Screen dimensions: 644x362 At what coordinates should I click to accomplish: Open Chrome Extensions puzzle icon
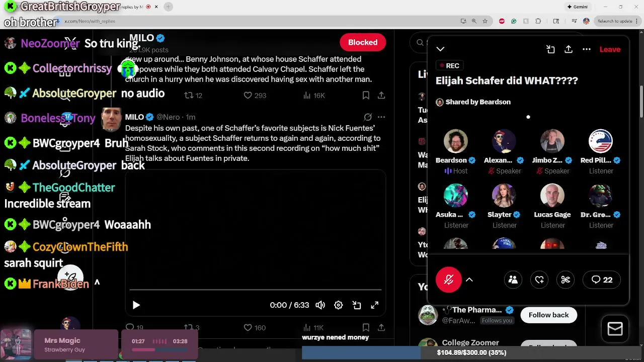point(538,21)
